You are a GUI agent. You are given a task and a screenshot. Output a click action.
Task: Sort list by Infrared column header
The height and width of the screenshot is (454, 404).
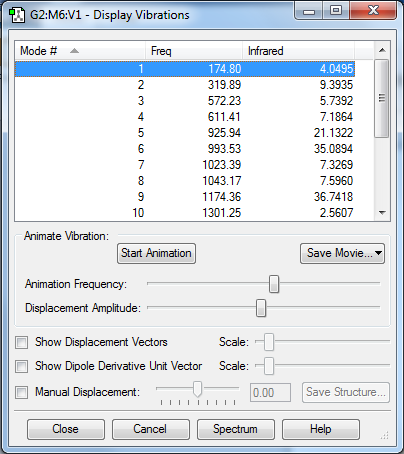(298, 51)
